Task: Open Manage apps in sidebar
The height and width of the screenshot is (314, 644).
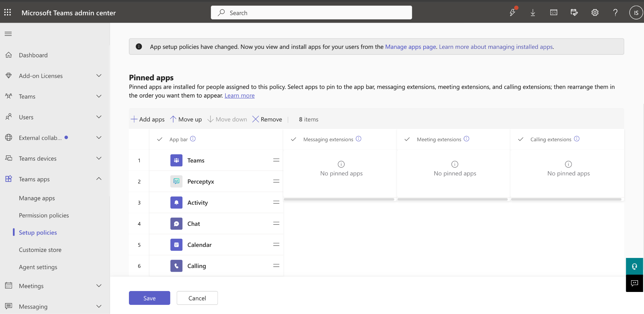Action: click(37, 198)
